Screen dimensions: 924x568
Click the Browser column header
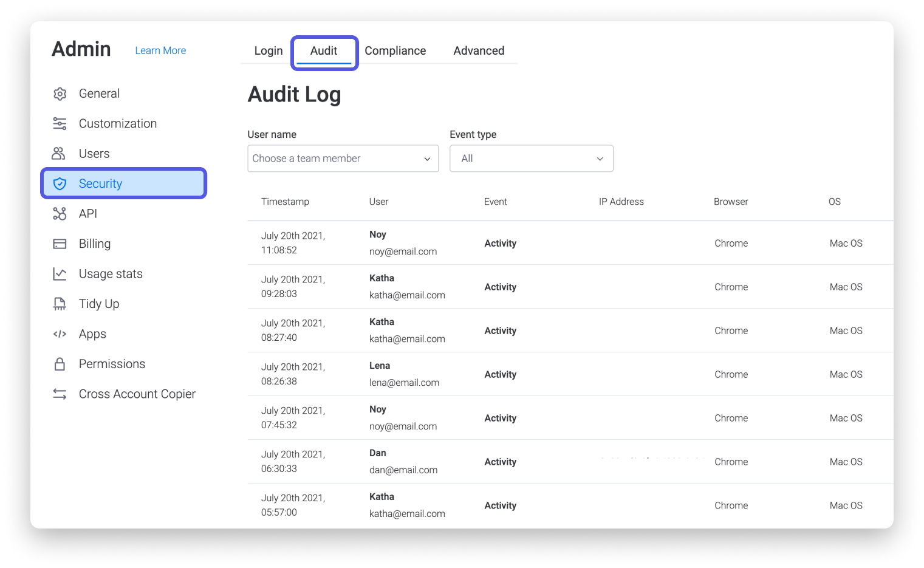tap(731, 202)
